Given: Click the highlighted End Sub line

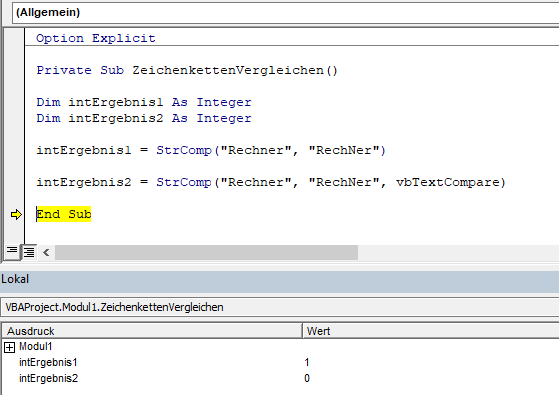Looking at the screenshot, I should click(x=64, y=214).
